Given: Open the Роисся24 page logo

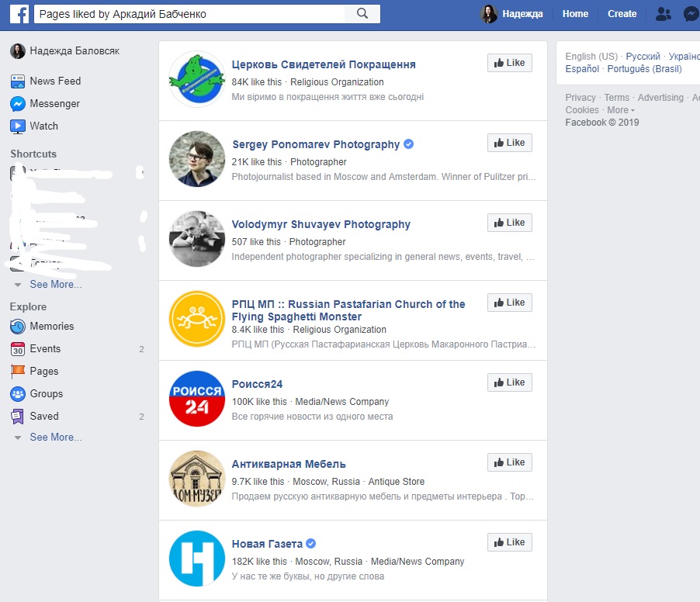Looking at the screenshot, I should [197, 399].
